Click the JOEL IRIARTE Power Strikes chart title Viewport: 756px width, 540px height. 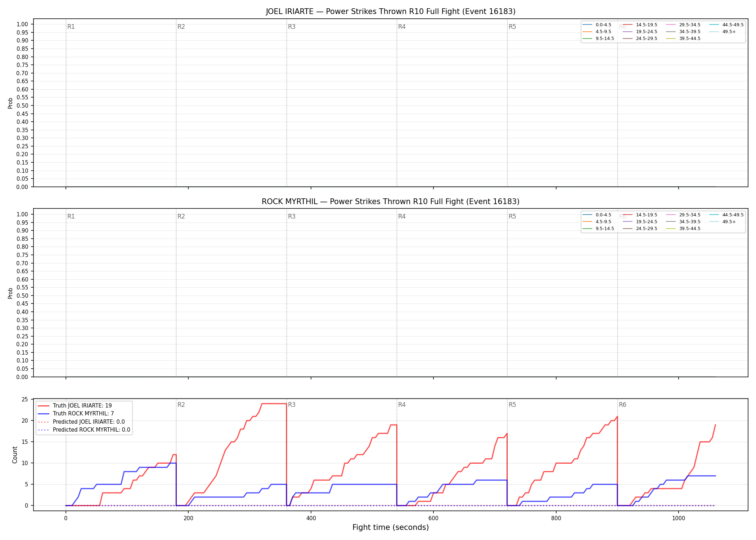point(391,12)
